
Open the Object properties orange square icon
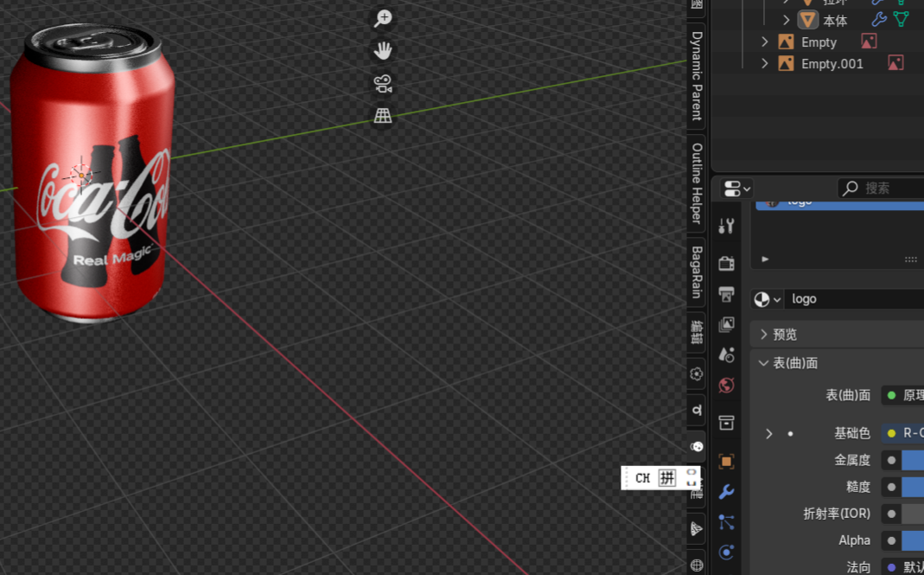coord(726,461)
